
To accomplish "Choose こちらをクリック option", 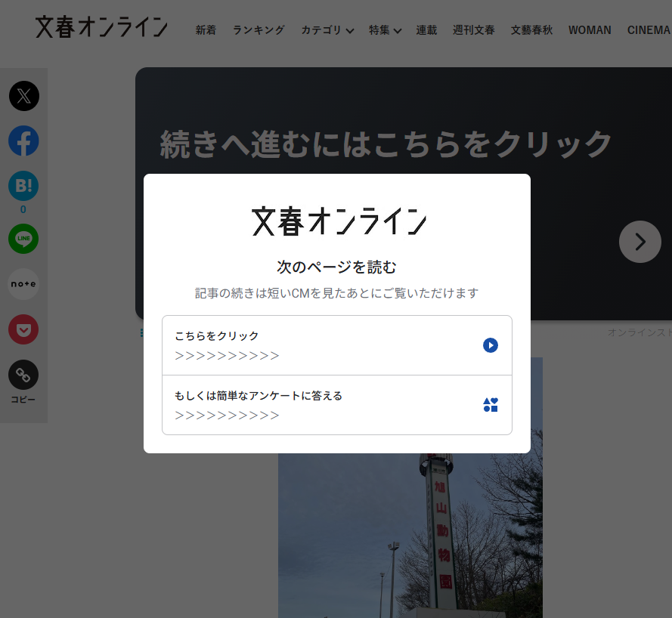I will coord(337,345).
